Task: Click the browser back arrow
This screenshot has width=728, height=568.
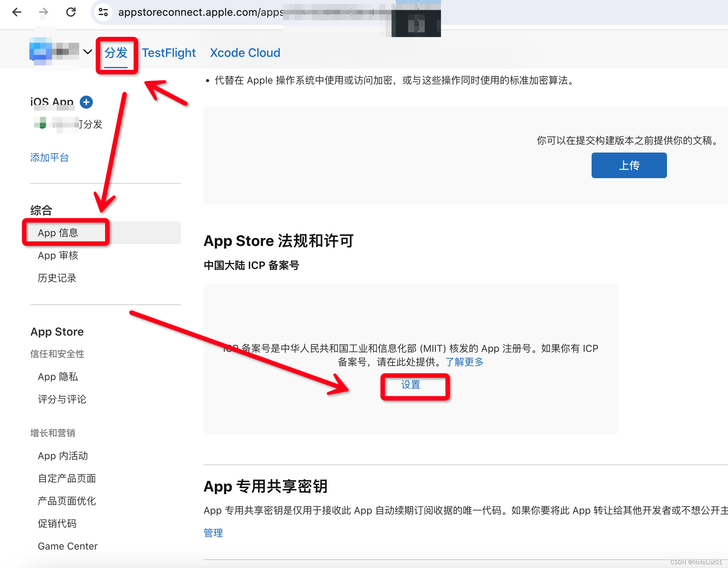Action: point(17,12)
